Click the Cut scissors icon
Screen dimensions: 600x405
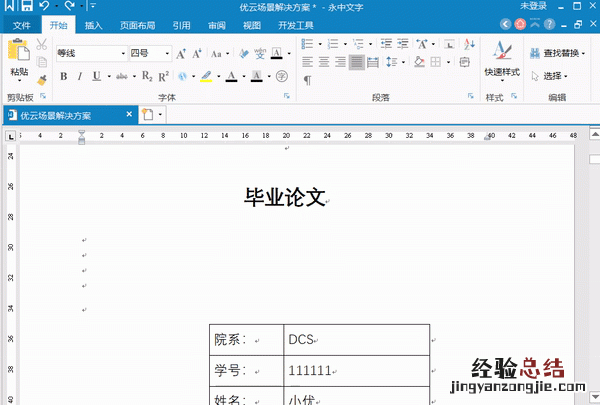(42, 44)
